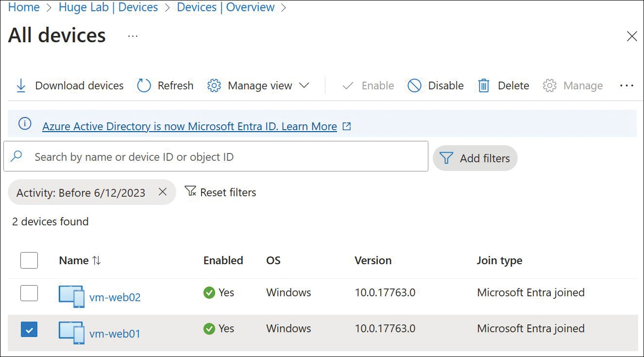Toggle the select-all header checkbox
The width and height of the screenshot is (644, 357).
[x=29, y=260]
